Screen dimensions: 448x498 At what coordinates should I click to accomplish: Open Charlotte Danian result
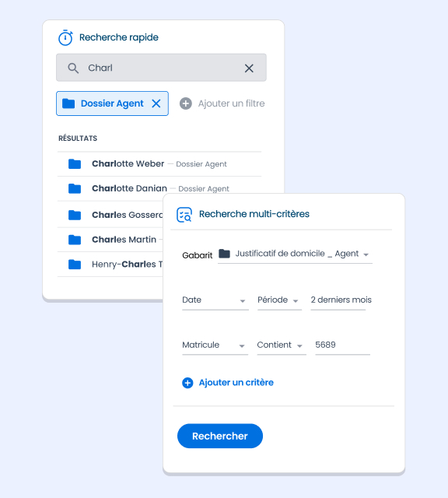[x=159, y=188]
